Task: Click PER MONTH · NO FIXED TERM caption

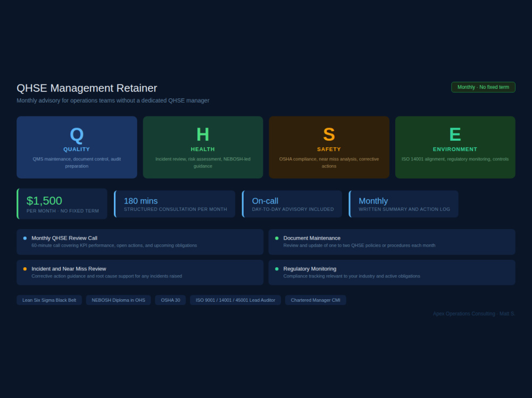Action: click(x=63, y=211)
